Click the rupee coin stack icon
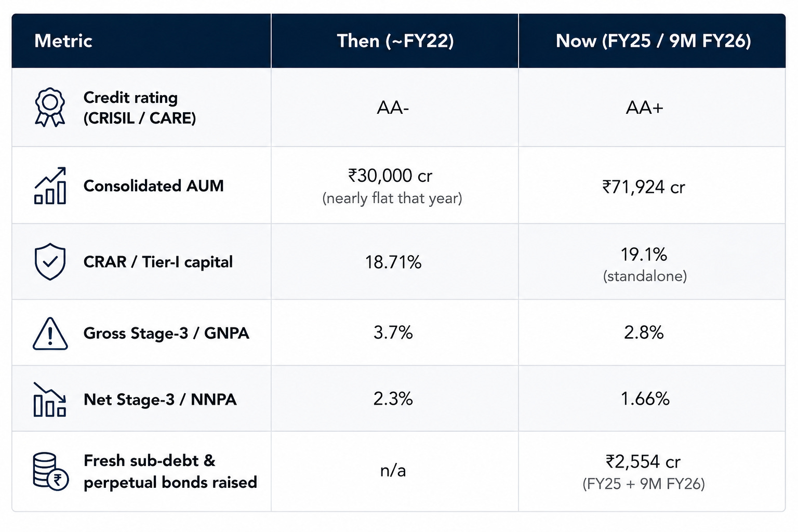 pos(51,471)
